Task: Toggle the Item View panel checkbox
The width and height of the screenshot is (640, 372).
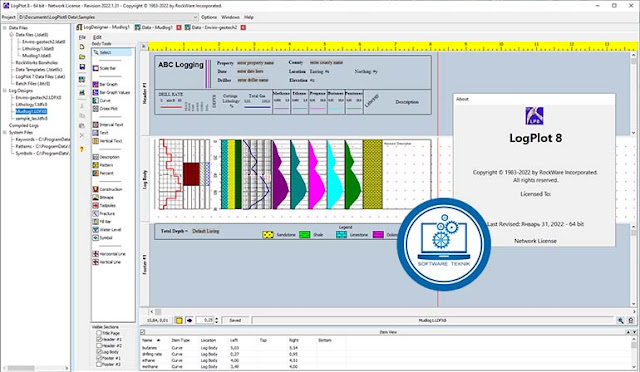Action: [x=143, y=332]
